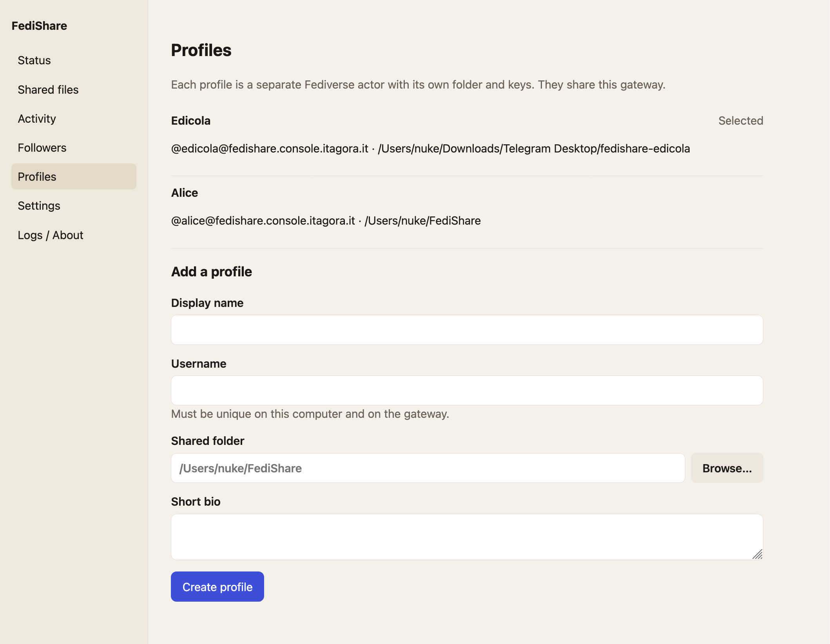Focus the Display name input field
The width and height of the screenshot is (830, 644).
tap(467, 330)
